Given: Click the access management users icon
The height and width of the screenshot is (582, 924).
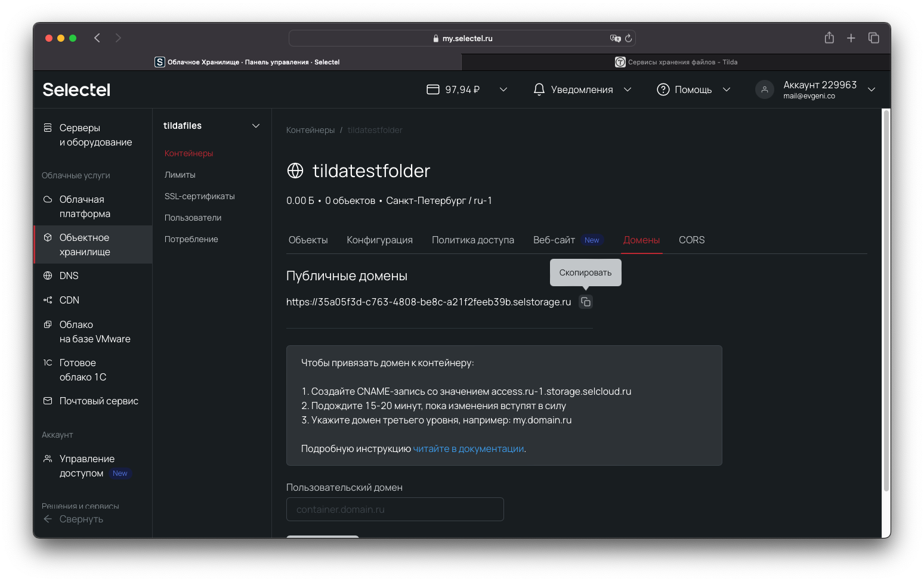Looking at the screenshot, I should click(48, 459).
